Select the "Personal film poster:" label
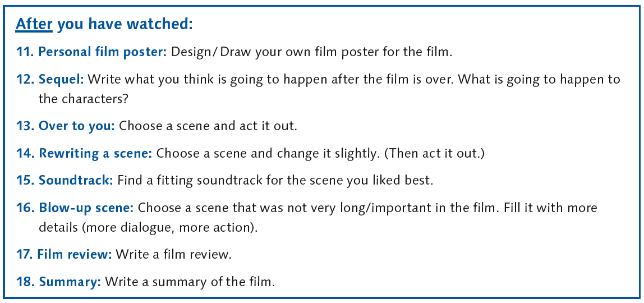Screen dimensions: 644x303 point(103,52)
